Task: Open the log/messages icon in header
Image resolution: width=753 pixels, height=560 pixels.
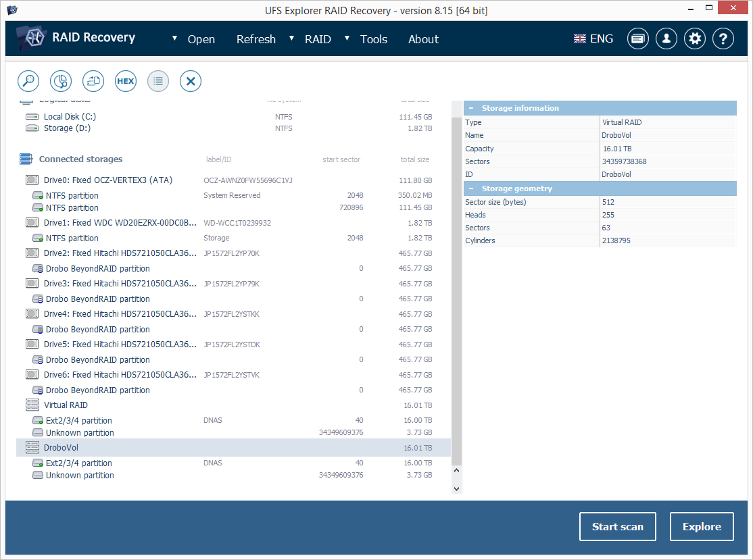Action: [637, 39]
